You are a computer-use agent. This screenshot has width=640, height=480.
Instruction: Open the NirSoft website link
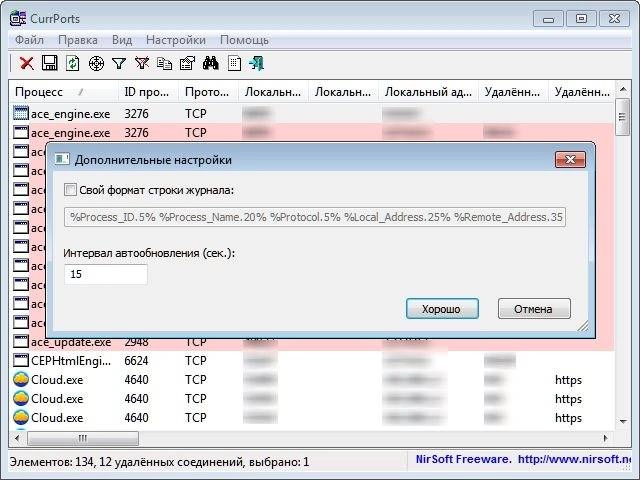click(574, 460)
